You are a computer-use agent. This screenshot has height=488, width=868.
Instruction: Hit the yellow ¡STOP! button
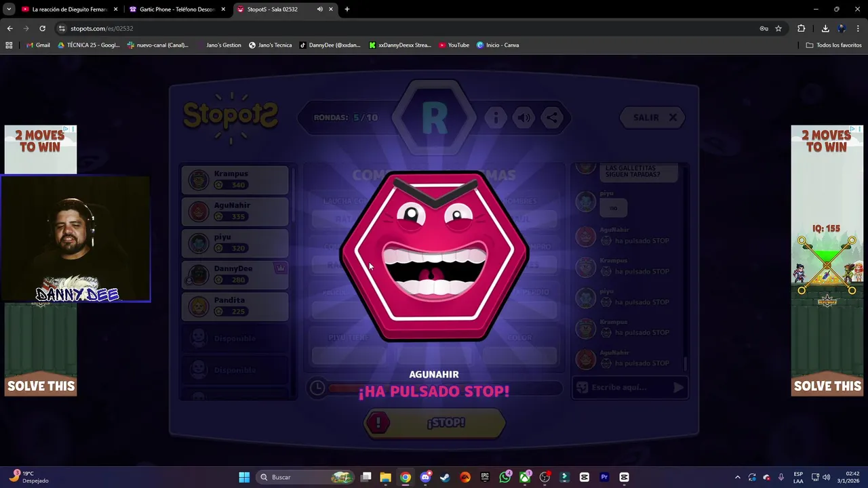[x=435, y=423]
